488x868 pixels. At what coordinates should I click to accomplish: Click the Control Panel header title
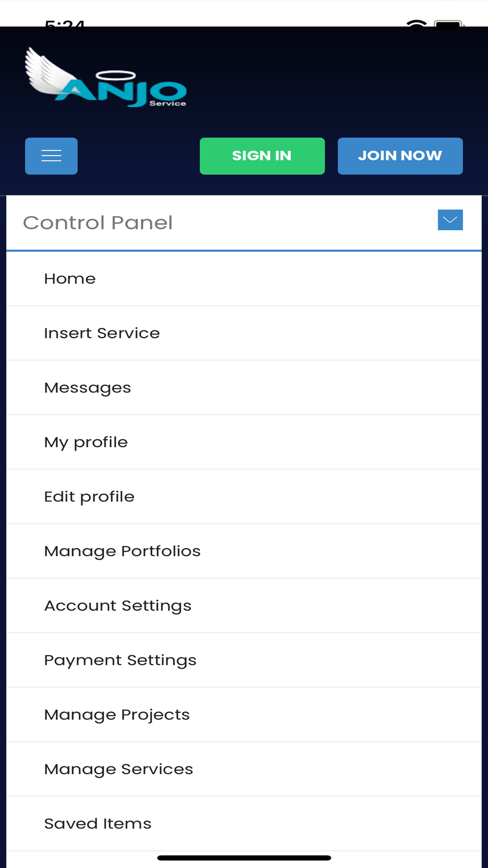coord(98,223)
